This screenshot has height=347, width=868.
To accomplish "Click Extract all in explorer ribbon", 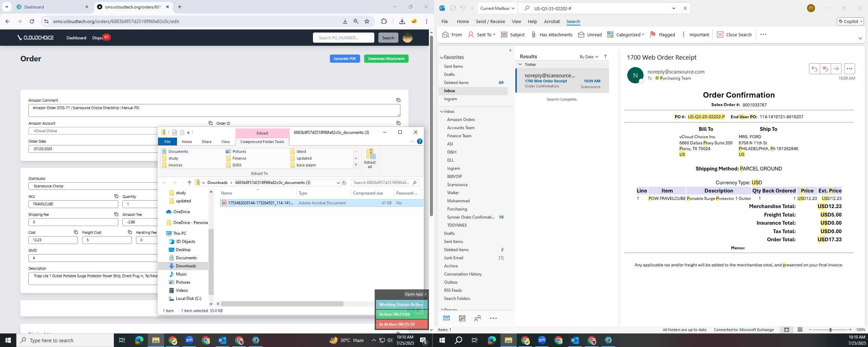I will click(x=370, y=159).
